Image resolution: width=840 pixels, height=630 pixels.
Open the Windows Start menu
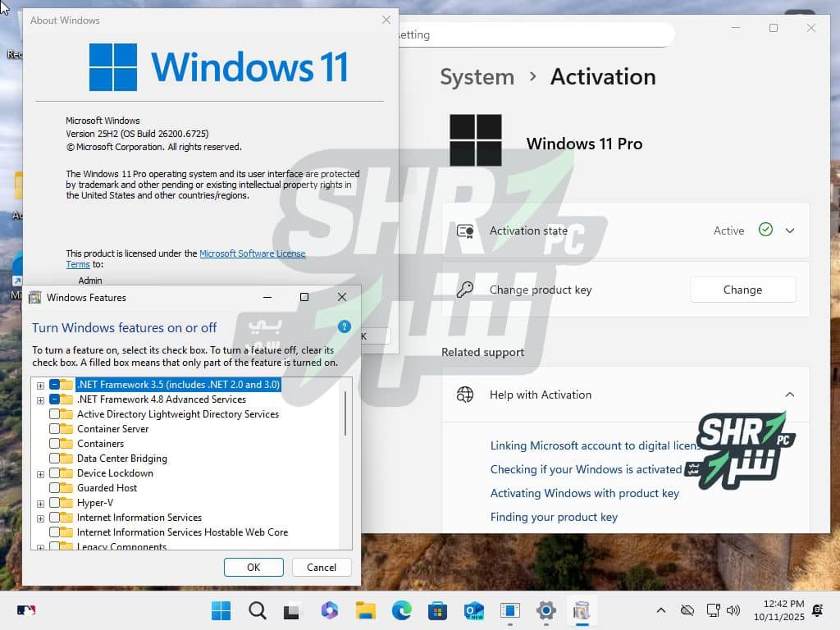[221, 610]
